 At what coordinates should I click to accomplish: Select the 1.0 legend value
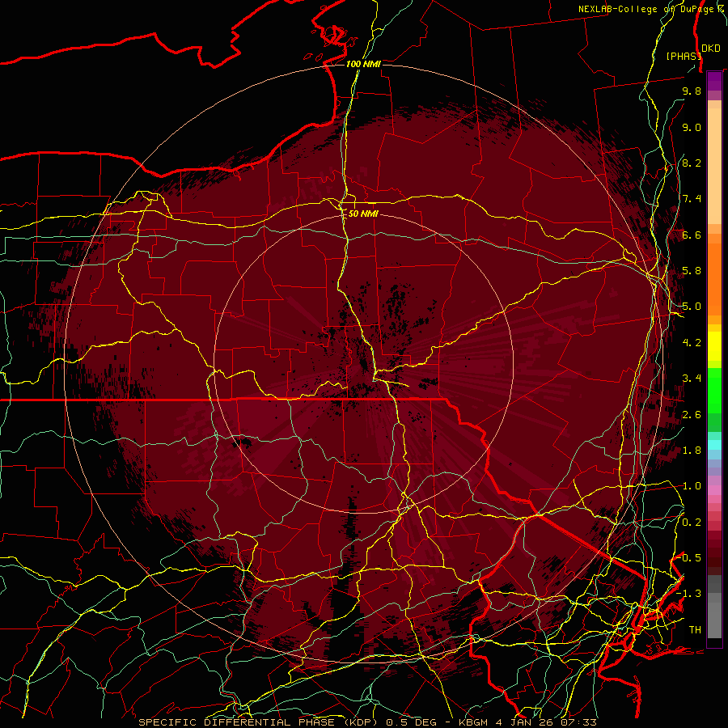[692, 486]
